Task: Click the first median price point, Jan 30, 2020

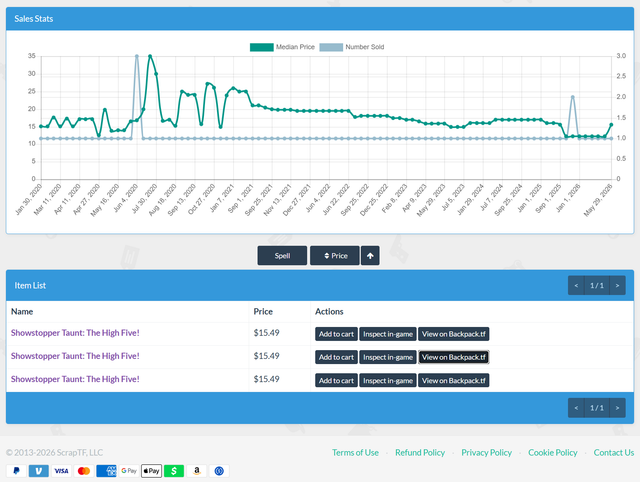Action: tap(41, 127)
